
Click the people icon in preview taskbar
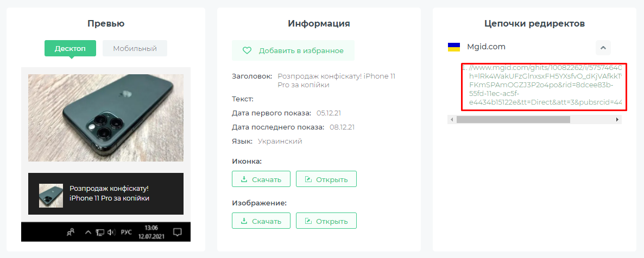pos(71,232)
